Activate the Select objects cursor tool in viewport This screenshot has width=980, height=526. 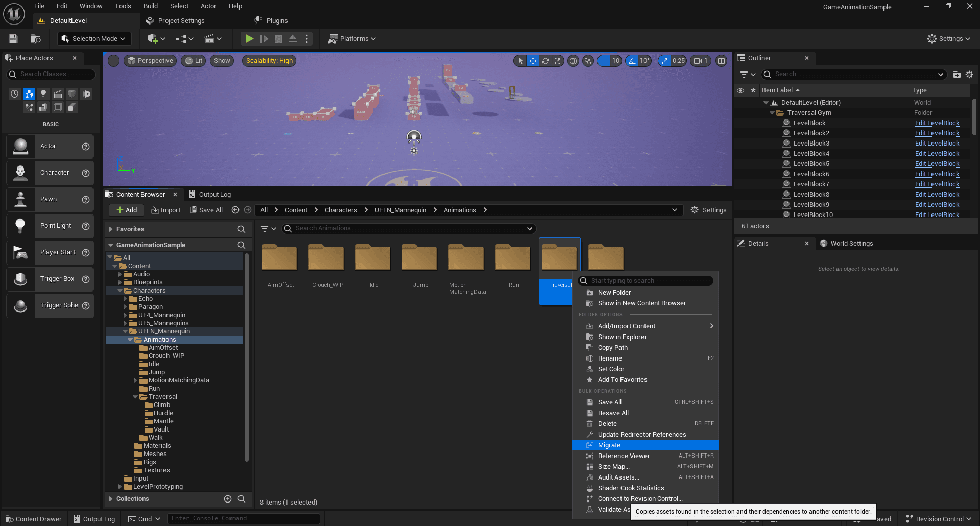tap(520, 61)
